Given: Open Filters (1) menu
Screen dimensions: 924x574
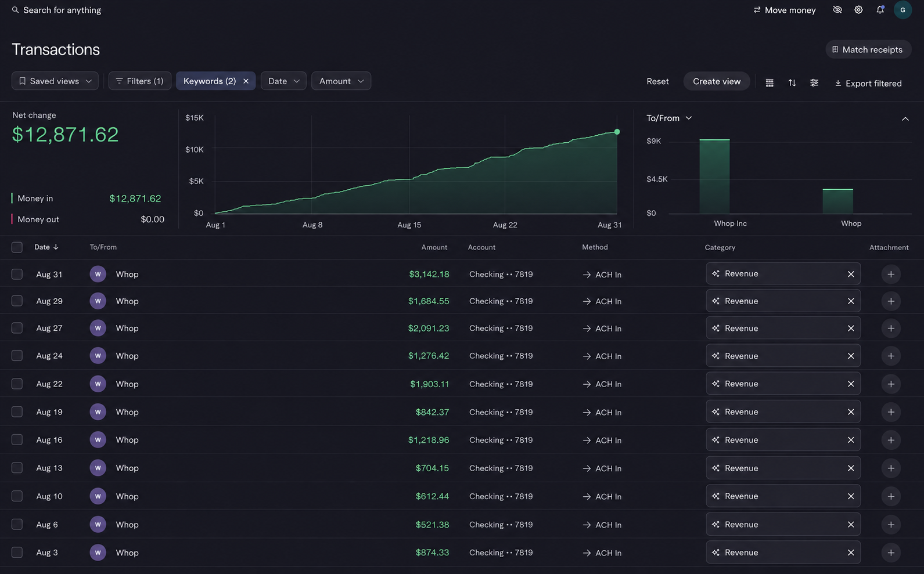Looking at the screenshot, I should point(140,81).
